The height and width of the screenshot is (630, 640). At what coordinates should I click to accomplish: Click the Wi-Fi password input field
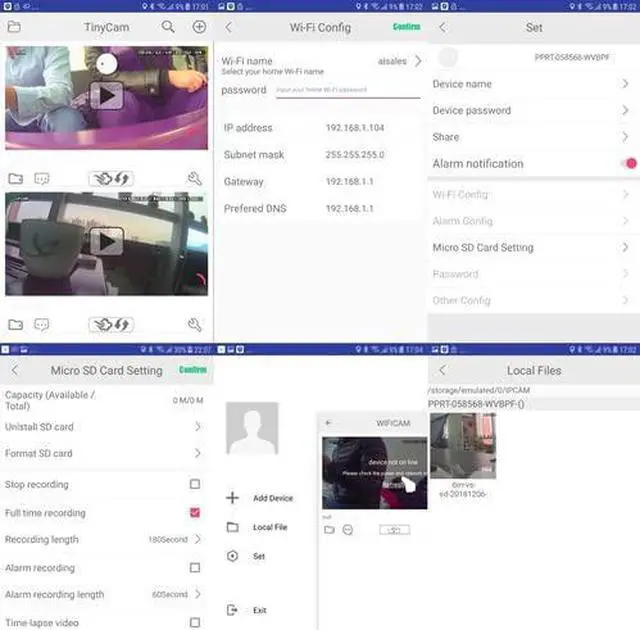345,90
